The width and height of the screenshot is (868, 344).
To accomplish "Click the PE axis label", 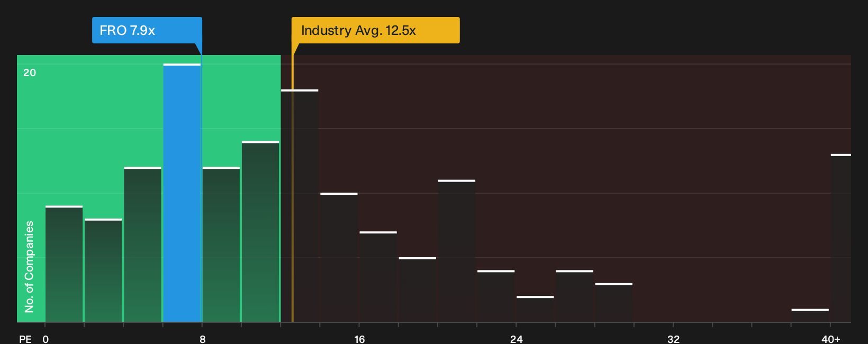I will (x=25, y=339).
